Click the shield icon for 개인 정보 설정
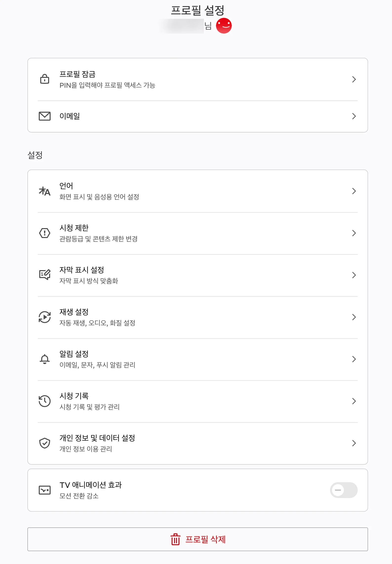 click(x=45, y=443)
